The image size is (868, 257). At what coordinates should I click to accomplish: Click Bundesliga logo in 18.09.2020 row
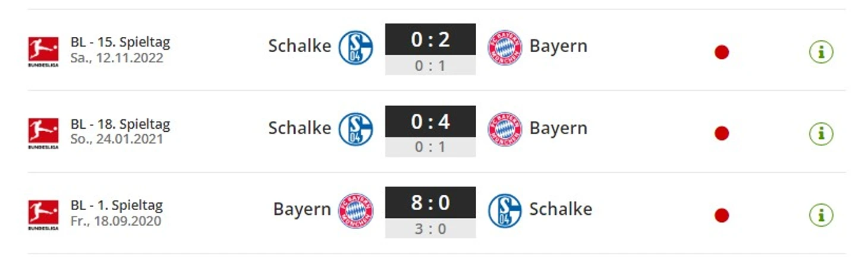coord(43,215)
